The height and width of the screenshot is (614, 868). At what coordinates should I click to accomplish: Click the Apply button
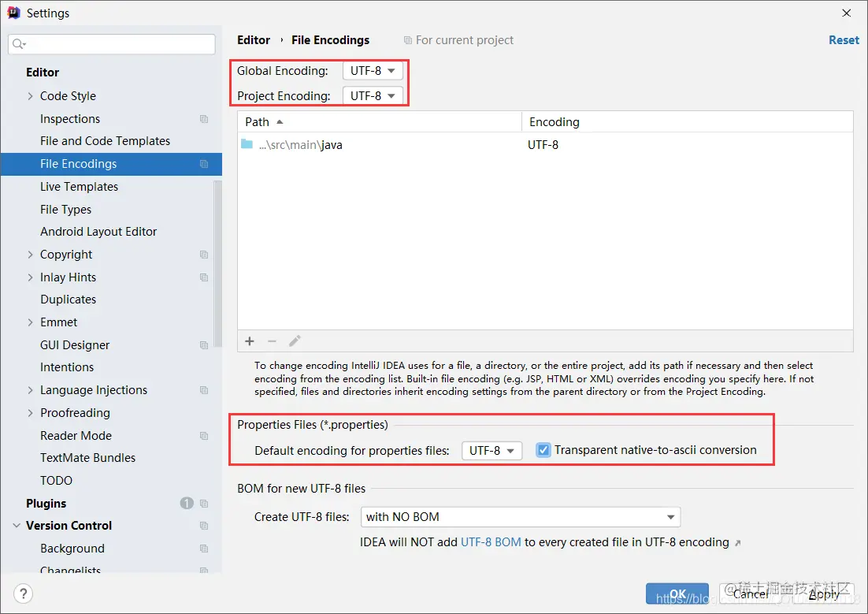(823, 594)
